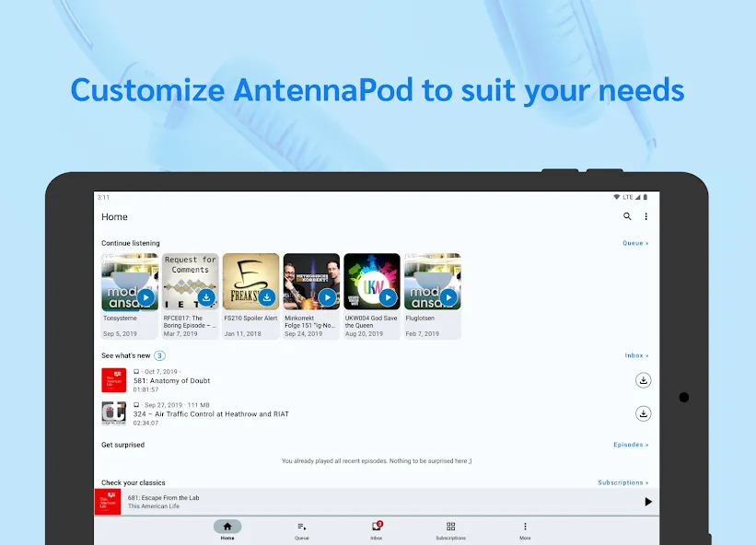Go to the Home tab
The height and width of the screenshot is (545, 756).
[x=227, y=530]
